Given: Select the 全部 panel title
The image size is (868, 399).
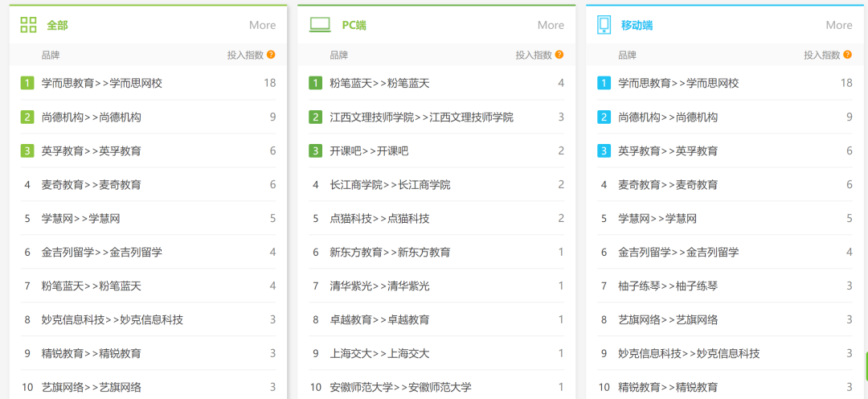Looking at the screenshot, I should [x=57, y=25].
